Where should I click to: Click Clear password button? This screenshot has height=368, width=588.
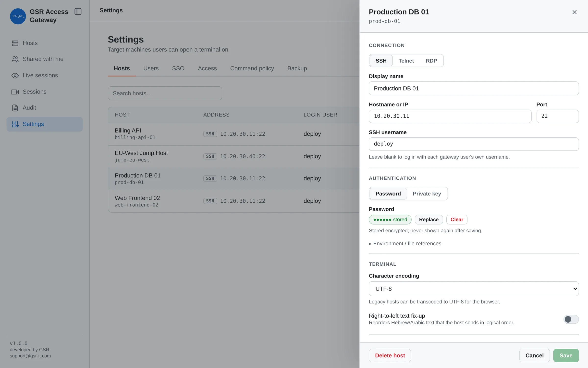tap(457, 220)
